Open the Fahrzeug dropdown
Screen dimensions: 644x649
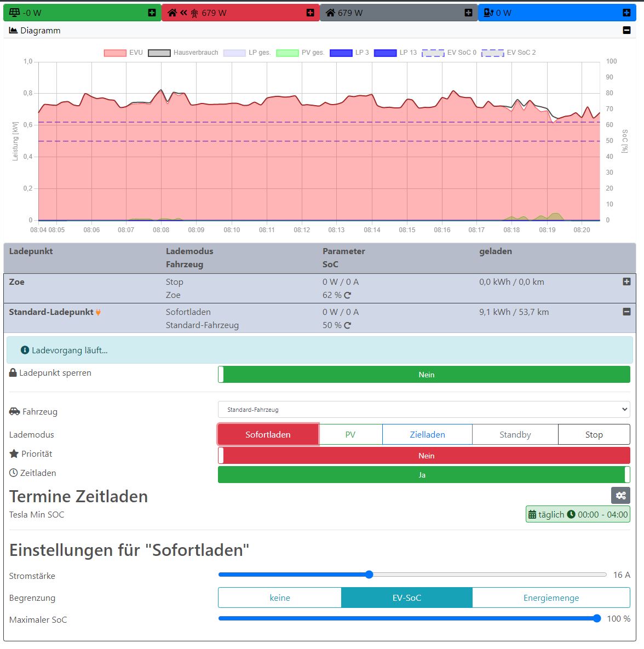click(x=424, y=409)
